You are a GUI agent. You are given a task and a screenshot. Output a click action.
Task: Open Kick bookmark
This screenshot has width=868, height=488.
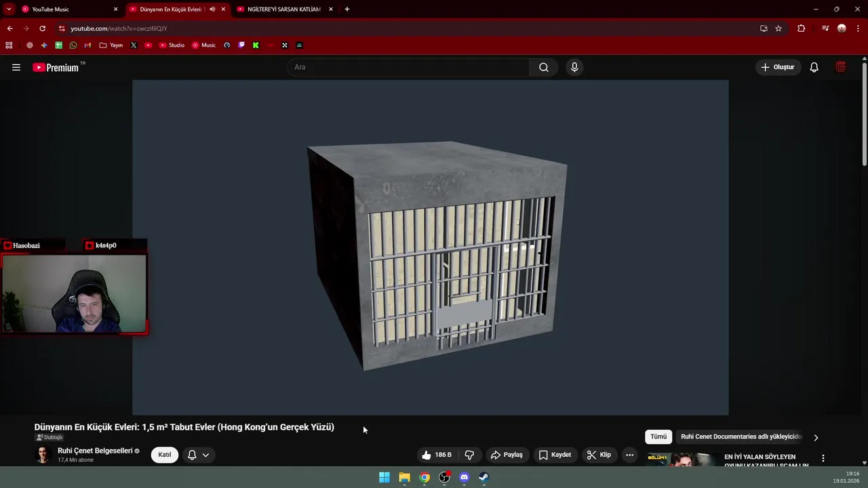[256, 45]
